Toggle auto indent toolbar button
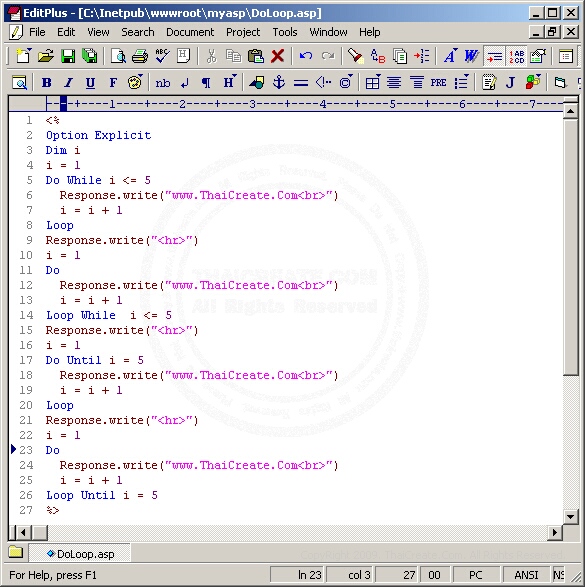This screenshot has height=587, width=585. coord(494,57)
